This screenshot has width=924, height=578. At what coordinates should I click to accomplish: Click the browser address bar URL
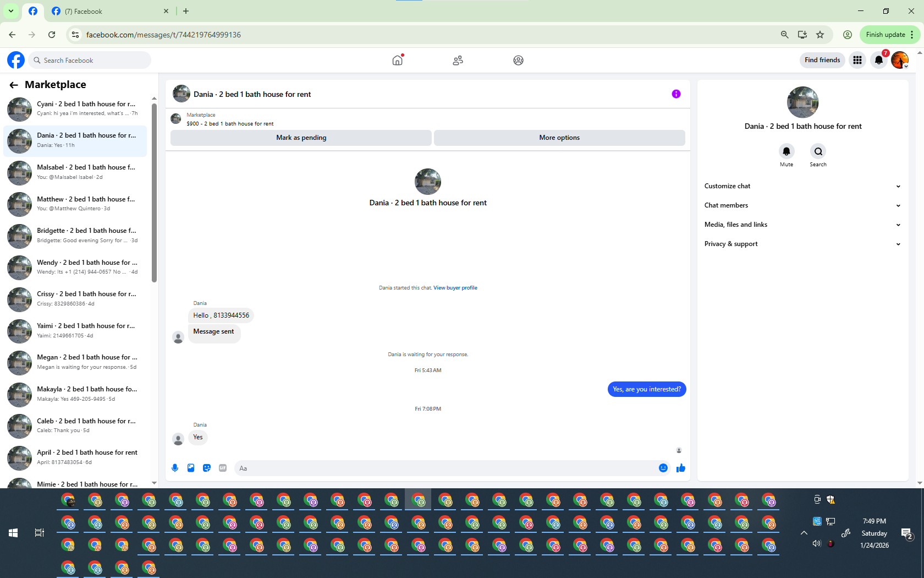(x=163, y=35)
